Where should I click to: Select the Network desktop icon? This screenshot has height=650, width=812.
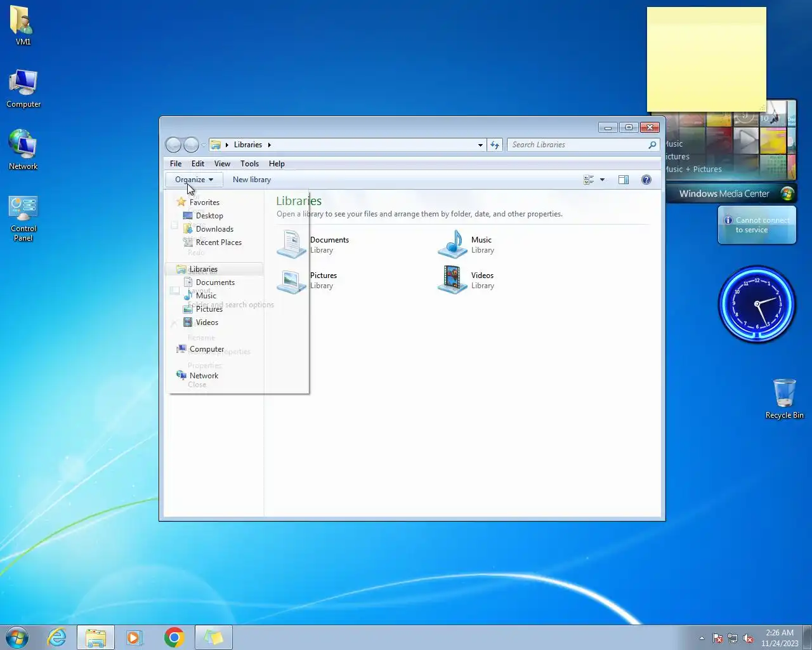tap(23, 150)
